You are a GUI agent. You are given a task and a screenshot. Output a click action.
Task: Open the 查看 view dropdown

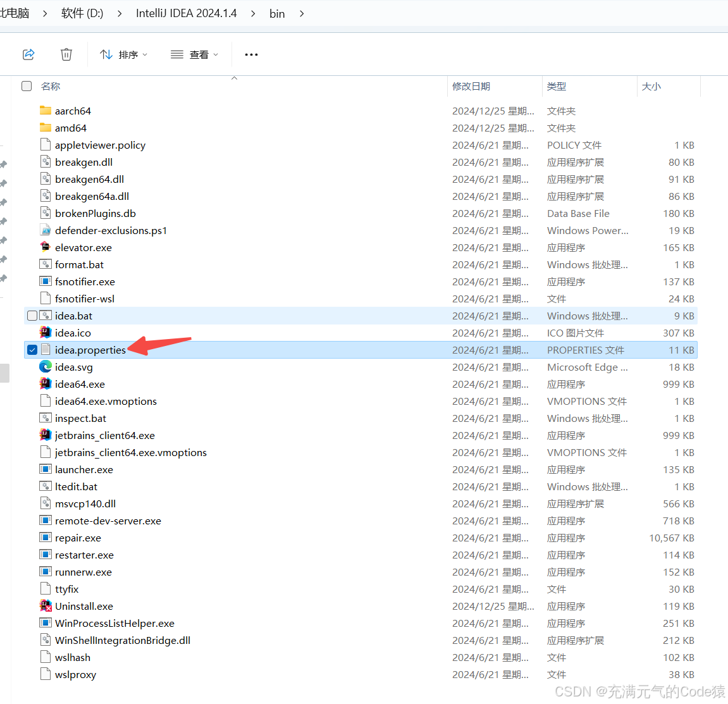(x=194, y=55)
